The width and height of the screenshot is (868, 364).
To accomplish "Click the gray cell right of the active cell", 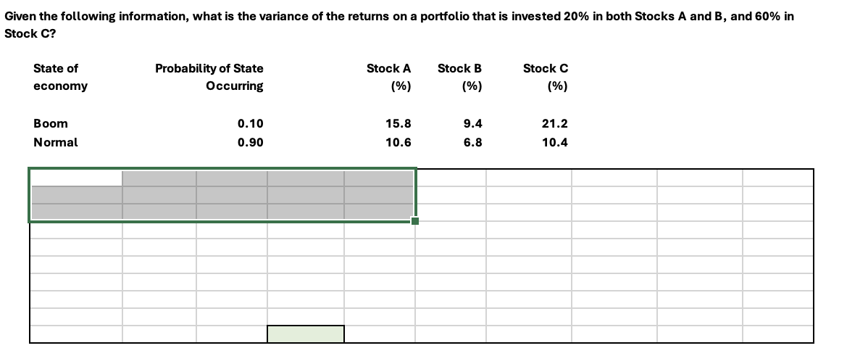I will 159,178.
